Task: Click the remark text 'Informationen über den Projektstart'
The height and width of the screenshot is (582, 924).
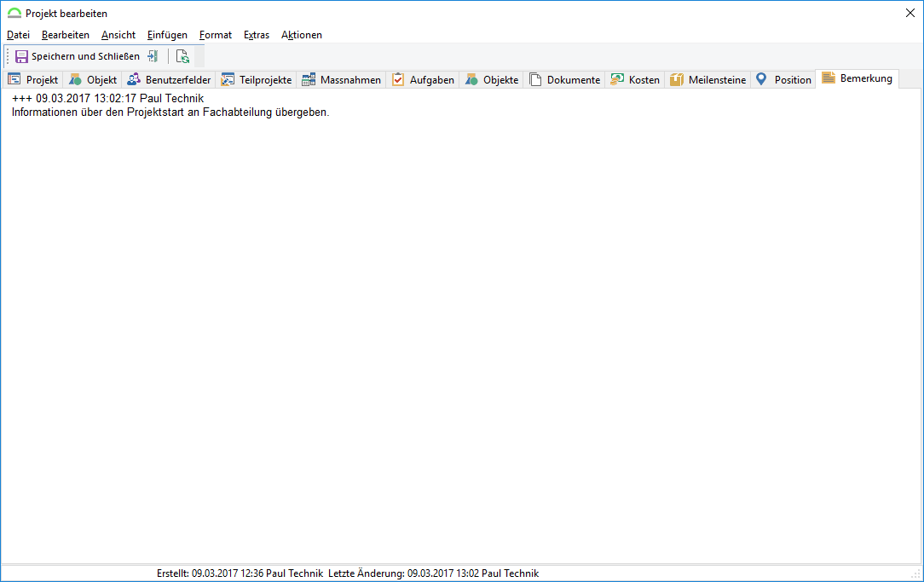Action: (x=98, y=112)
